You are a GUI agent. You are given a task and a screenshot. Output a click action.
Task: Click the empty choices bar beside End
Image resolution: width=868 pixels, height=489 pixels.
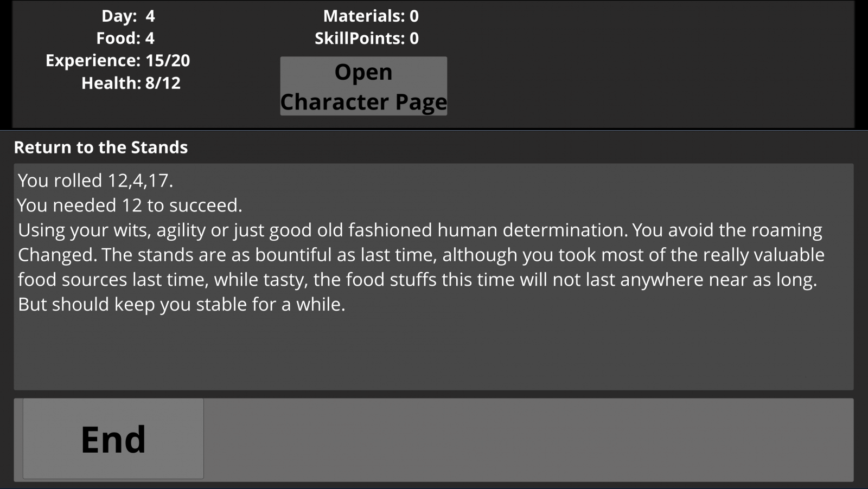pos(528,440)
